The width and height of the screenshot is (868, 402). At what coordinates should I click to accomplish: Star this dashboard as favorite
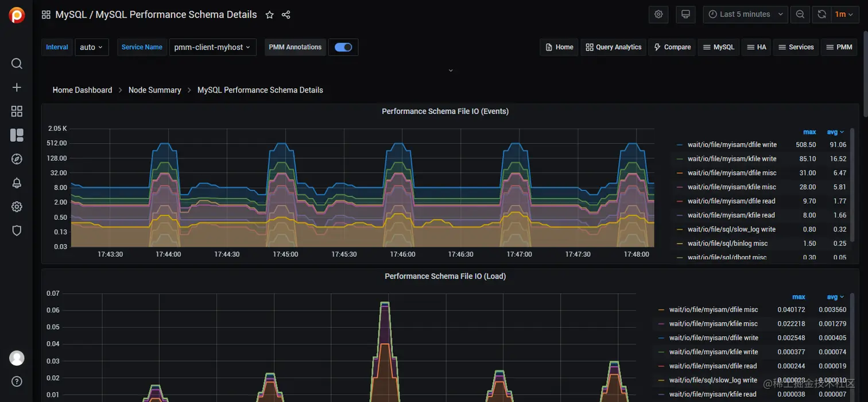pos(269,15)
